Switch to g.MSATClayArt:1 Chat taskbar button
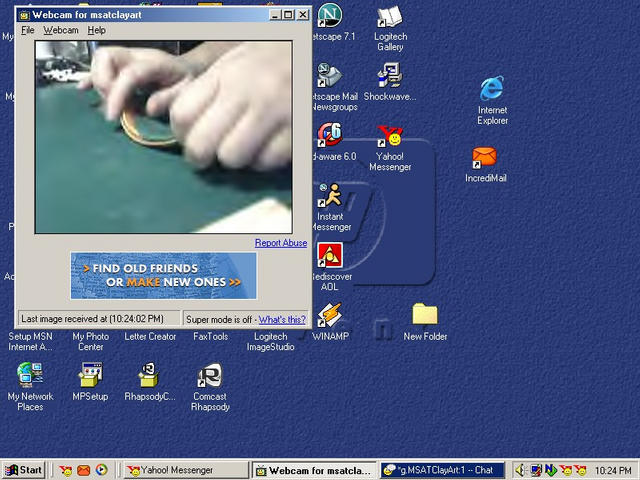The width and height of the screenshot is (640, 480). [x=443, y=470]
